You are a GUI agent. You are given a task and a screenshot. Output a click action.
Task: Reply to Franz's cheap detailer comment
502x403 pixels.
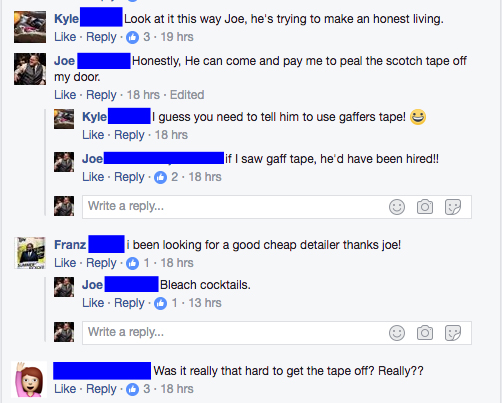point(101,263)
